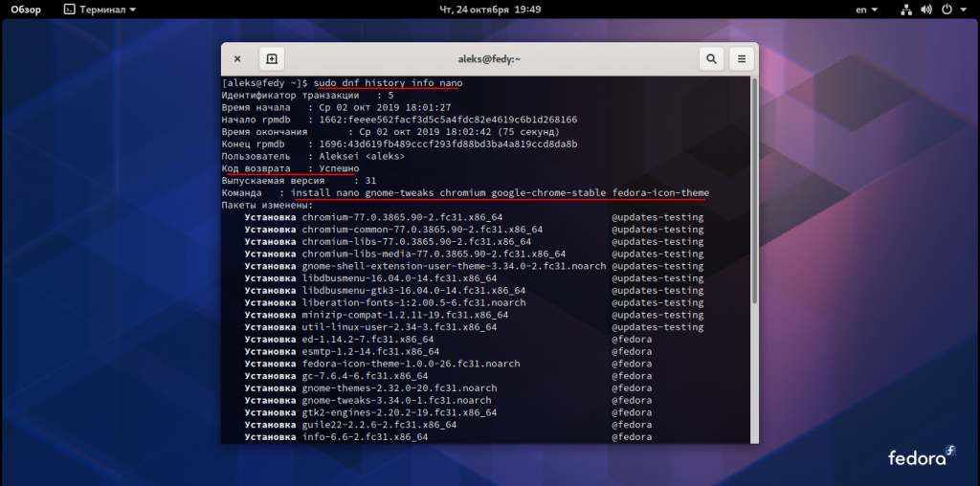The image size is (980, 486).
Task: Click the Конец rpmdb hash line
Action: 399,144
